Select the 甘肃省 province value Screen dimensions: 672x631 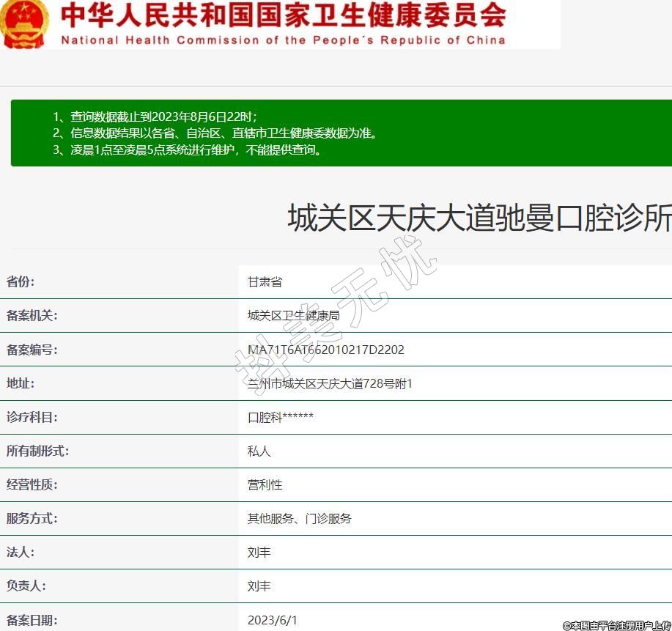(x=265, y=282)
